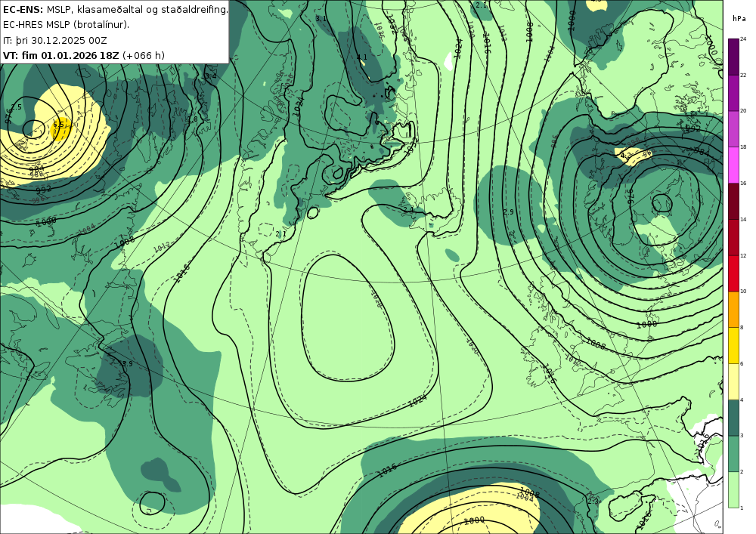Click the 'hPa' unit label above the legend
This screenshot has height=534, width=756.
tap(738, 19)
